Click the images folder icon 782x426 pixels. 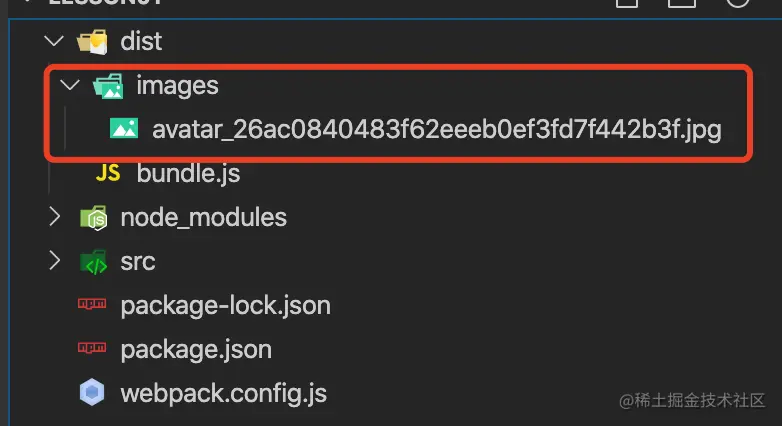(x=108, y=86)
